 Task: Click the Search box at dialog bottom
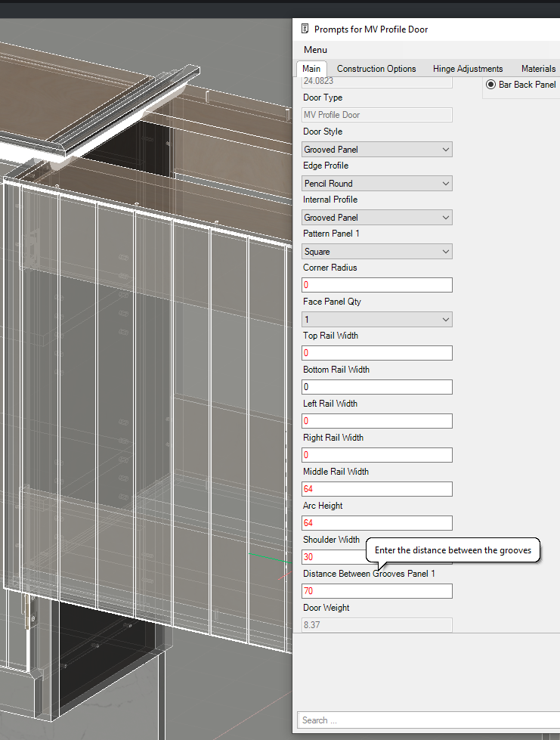click(427, 720)
